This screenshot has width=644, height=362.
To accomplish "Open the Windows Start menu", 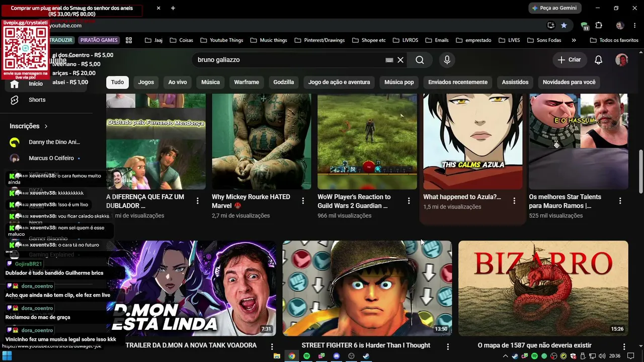I will point(7,356).
